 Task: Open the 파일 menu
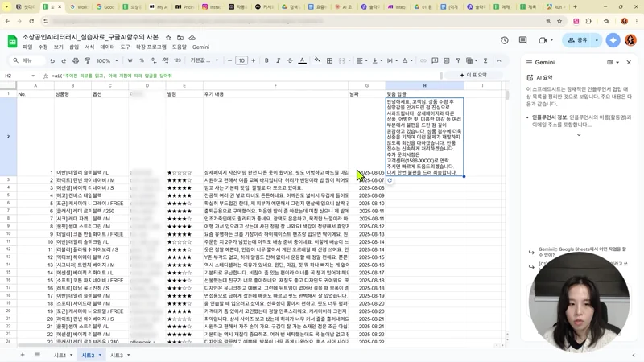click(x=27, y=47)
